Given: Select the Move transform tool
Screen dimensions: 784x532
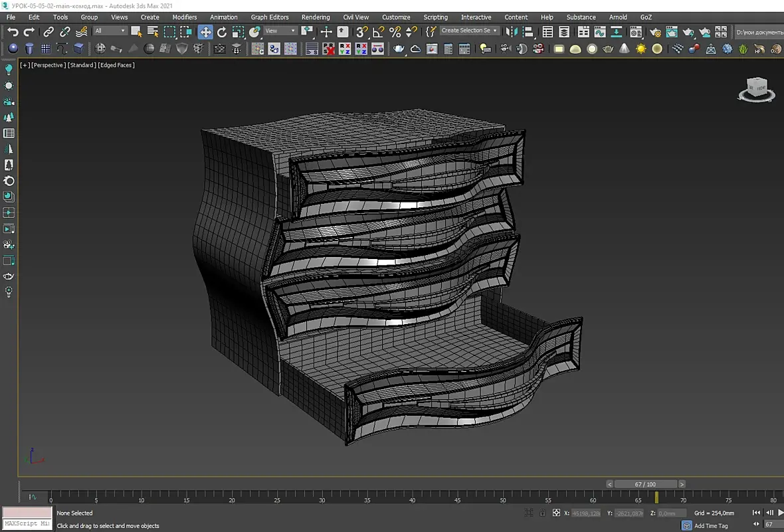Looking at the screenshot, I should pyautogui.click(x=205, y=32).
